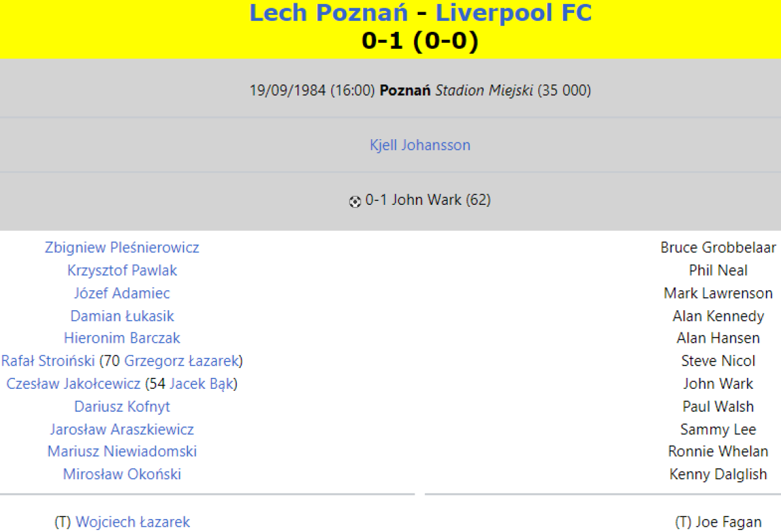Click the John Wark goal entry
This screenshot has height=532, width=781.
coord(428,200)
